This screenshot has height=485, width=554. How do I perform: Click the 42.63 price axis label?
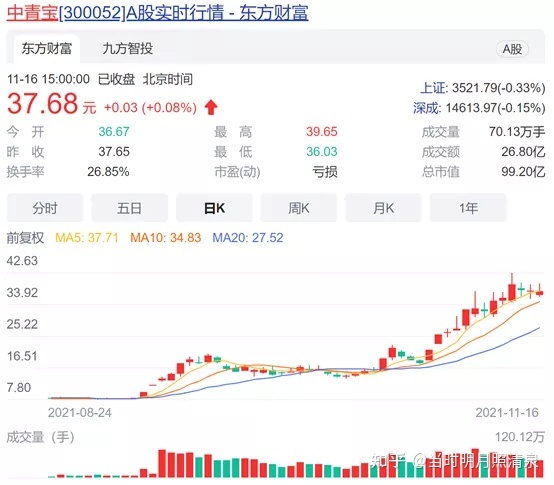pyautogui.click(x=22, y=261)
